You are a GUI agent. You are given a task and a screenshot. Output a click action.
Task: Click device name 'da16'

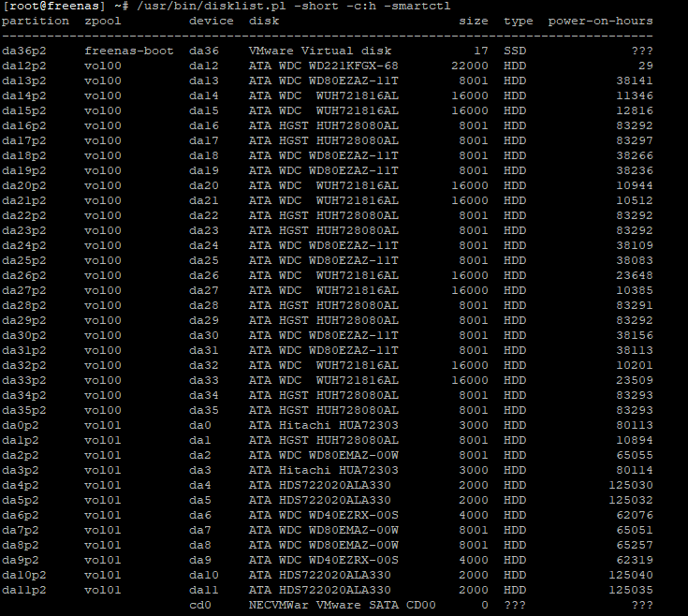[204, 126]
